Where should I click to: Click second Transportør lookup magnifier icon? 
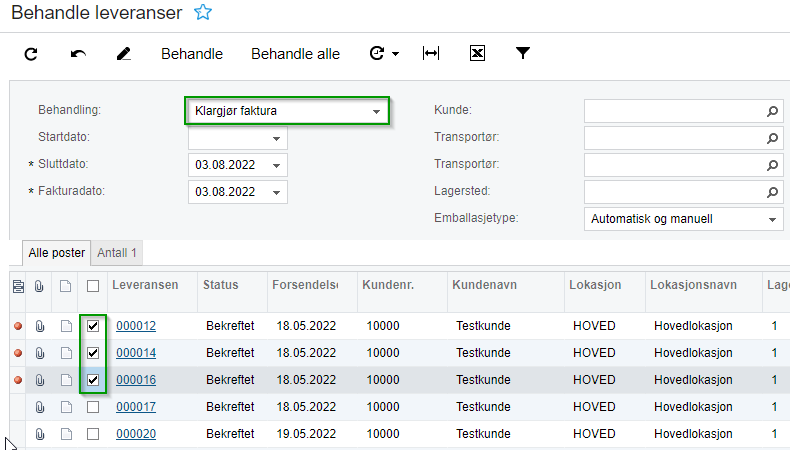pyautogui.click(x=772, y=165)
